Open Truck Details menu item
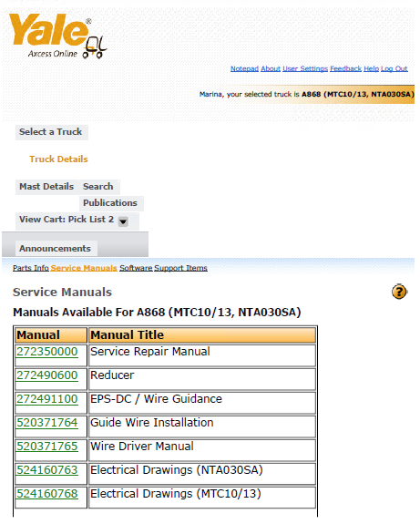Viewport: 420px width, 524px height. click(58, 159)
